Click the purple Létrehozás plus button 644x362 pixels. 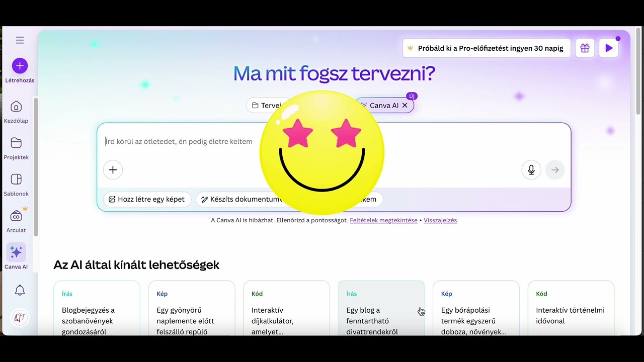(x=20, y=66)
